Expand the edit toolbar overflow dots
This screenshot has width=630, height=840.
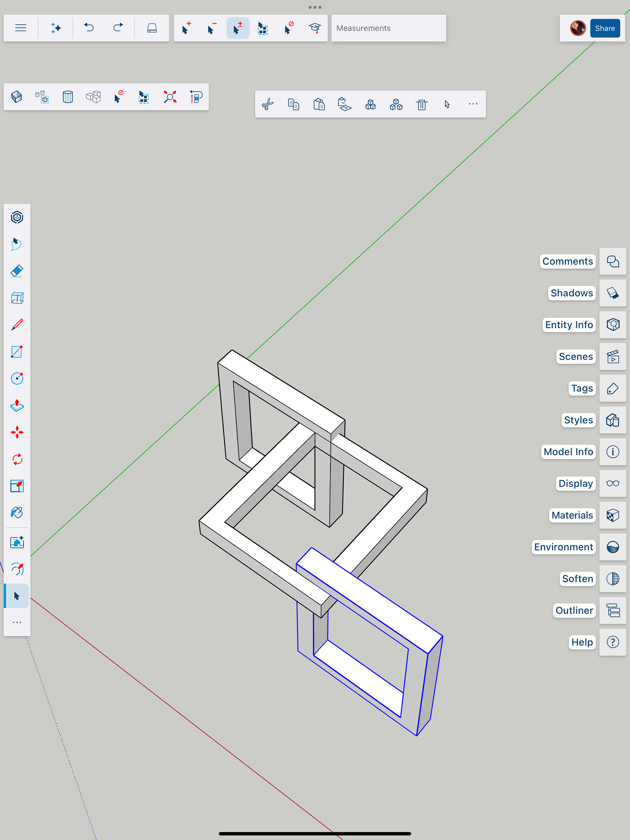tap(473, 104)
